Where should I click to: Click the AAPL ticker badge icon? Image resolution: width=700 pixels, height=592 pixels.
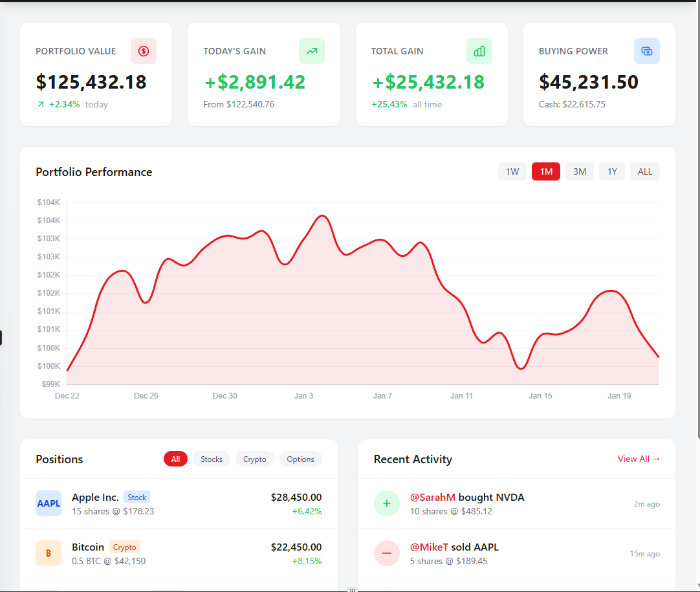pos(49,503)
